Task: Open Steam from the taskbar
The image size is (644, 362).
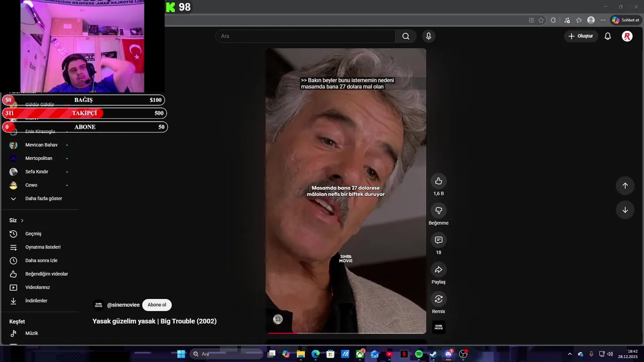Action: click(433, 354)
